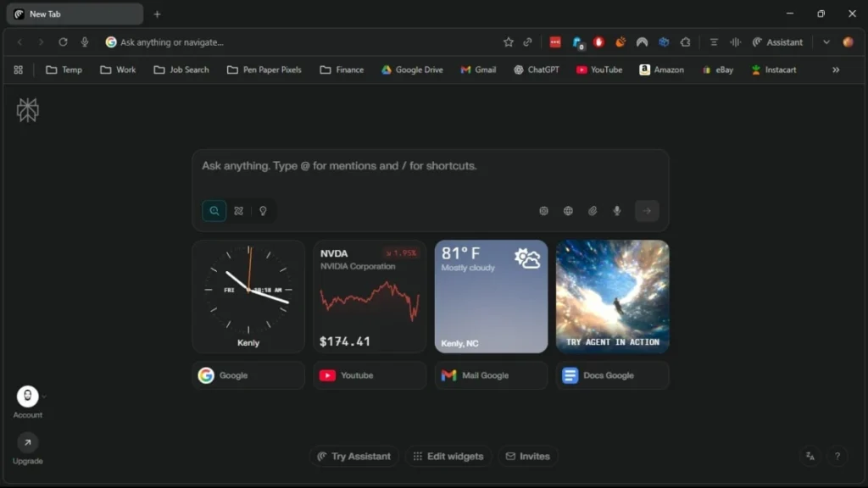Click the lightbulb mode icon in the ask box
868x488 pixels.
264,211
